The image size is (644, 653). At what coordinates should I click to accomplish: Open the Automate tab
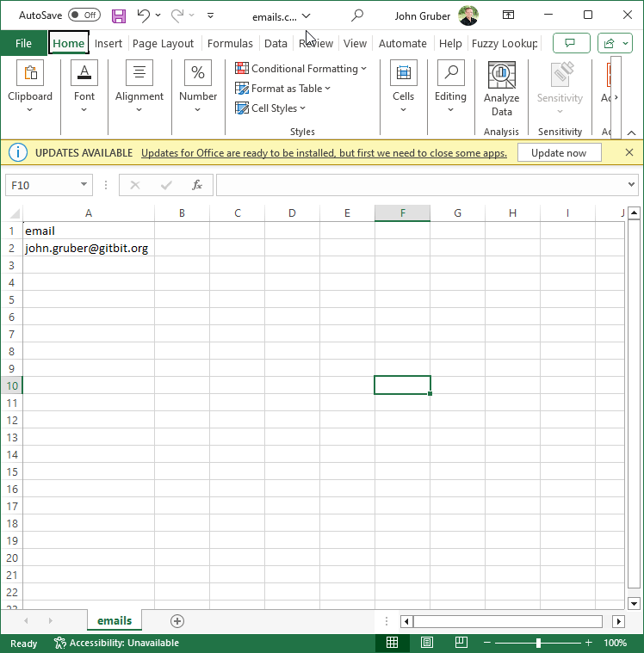tap(403, 43)
